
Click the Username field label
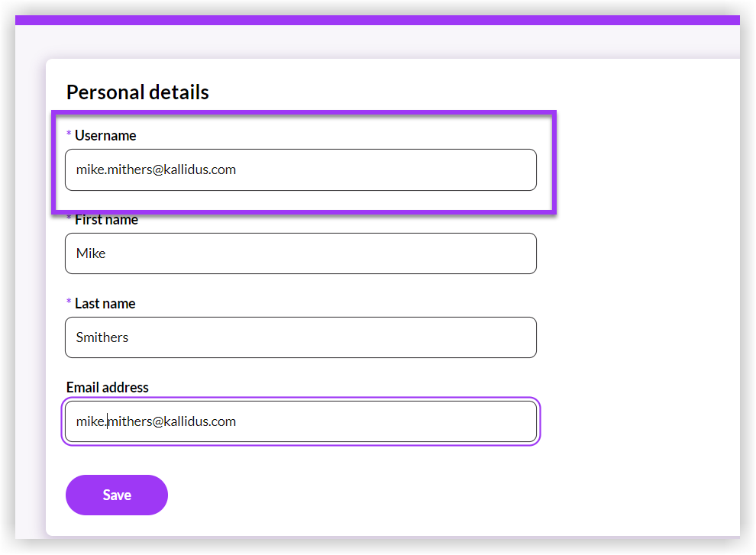[105, 136]
